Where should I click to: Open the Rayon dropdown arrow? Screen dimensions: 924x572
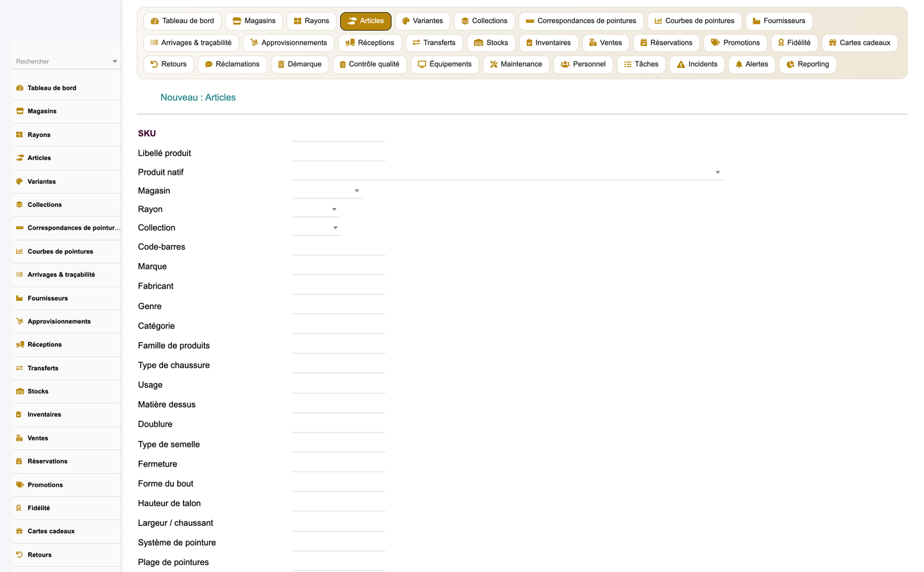tap(334, 209)
